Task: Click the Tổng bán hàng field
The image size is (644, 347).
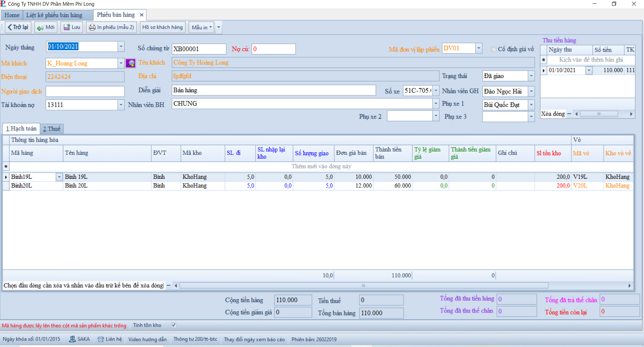Action: tap(381, 313)
